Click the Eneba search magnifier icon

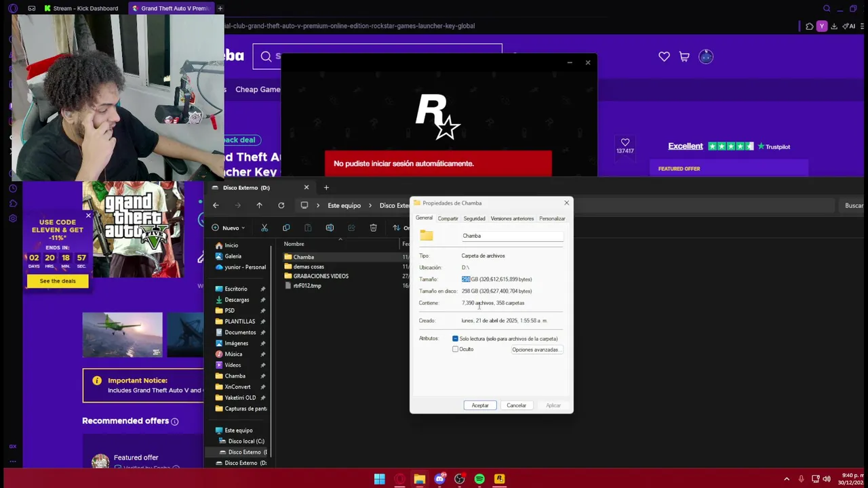click(x=266, y=57)
